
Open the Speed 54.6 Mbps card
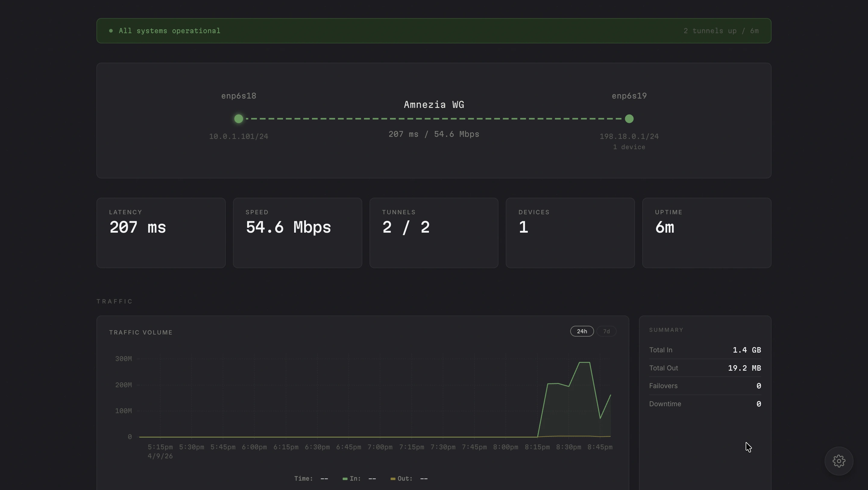click(x=297, y=233)
